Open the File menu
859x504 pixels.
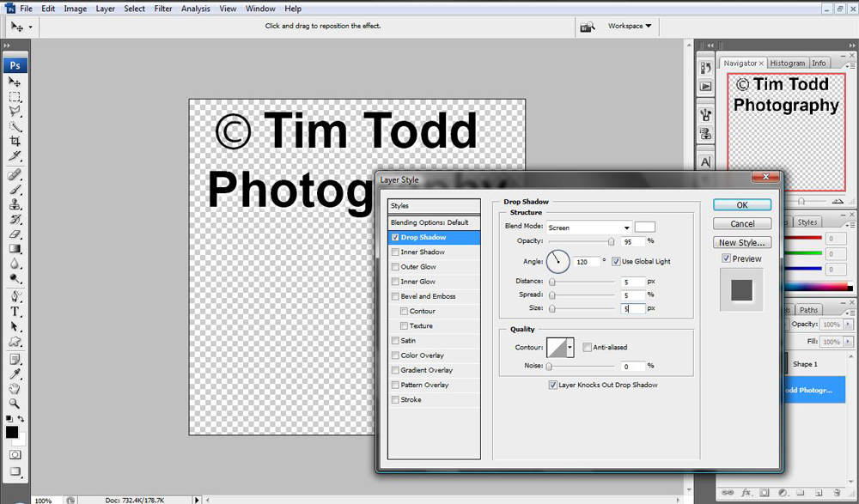(x=26, y=9)
